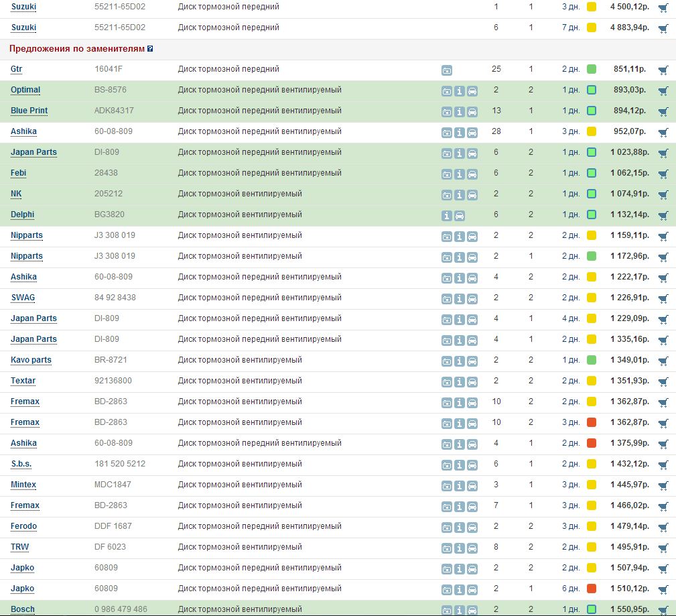The height and width of the screenshot is (616, 676).
Task: Click red status square in Japko 1 510,12р. row
Action: click(x=592, y=589)
